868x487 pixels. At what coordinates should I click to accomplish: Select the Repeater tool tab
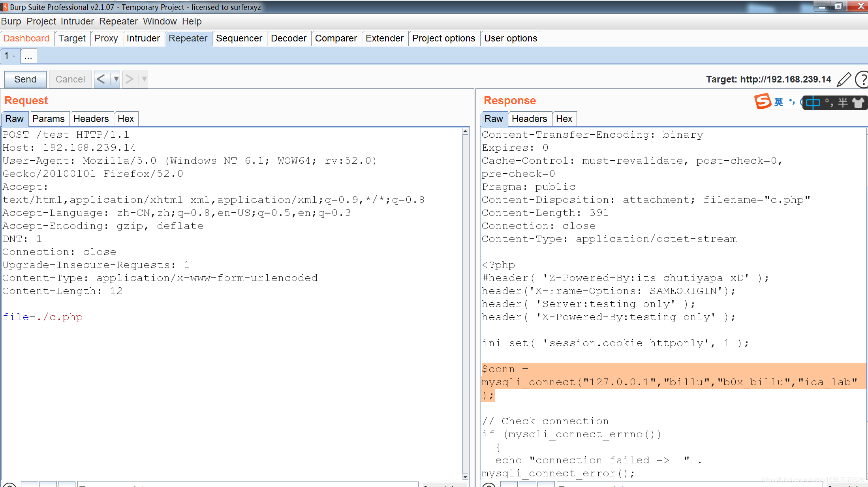[x=188, y=38]
